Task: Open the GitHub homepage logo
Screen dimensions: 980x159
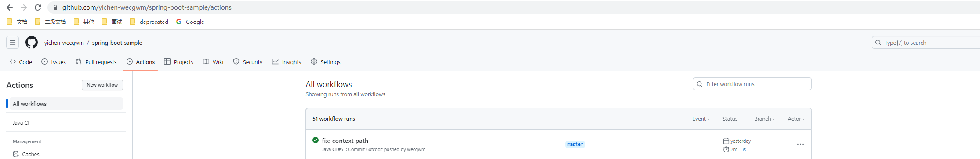Action: [x=32, y=43]
